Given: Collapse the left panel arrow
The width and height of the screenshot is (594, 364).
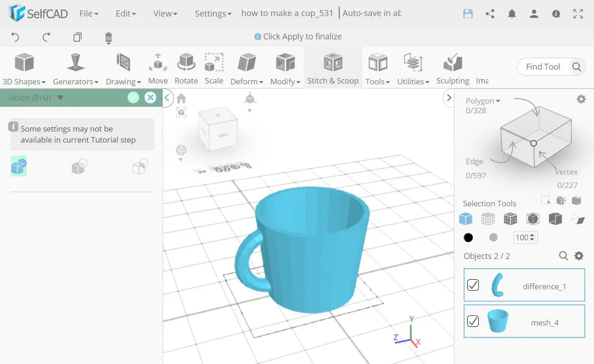Looking at the screenshot, I should (167, 98).
